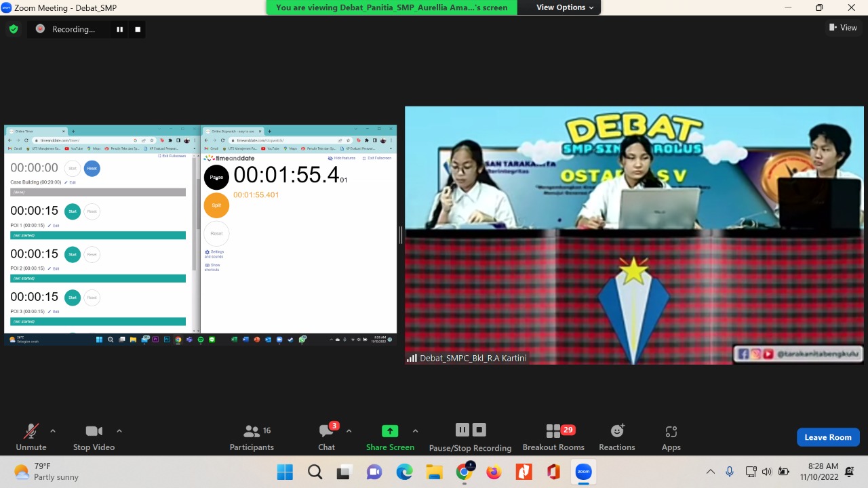Pause the recording in top indicator
Viewport: 868px width, 488px height.
[x=119, y=29]
